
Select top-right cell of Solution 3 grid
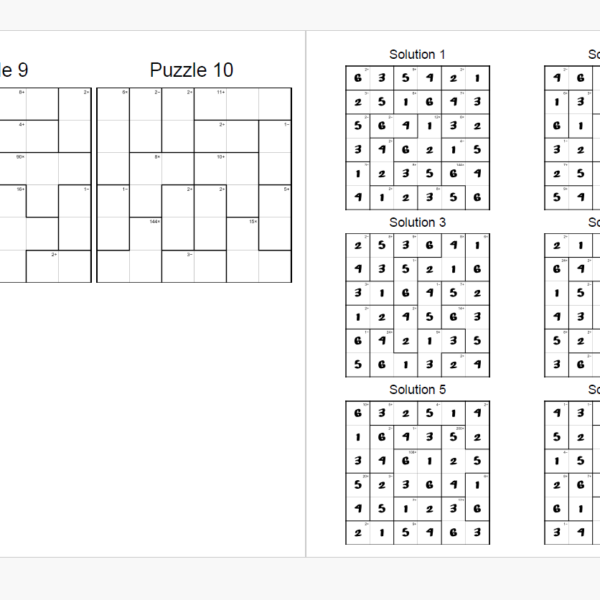point(478,246)
